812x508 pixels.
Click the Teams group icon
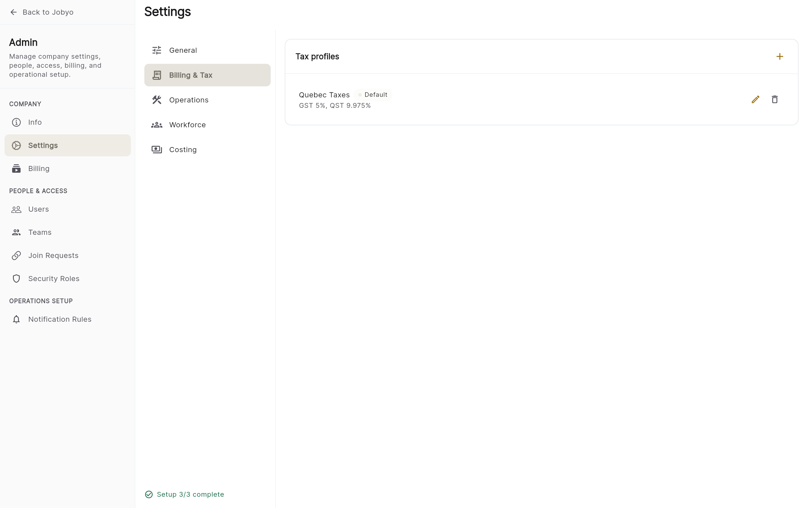coord(16,233)
